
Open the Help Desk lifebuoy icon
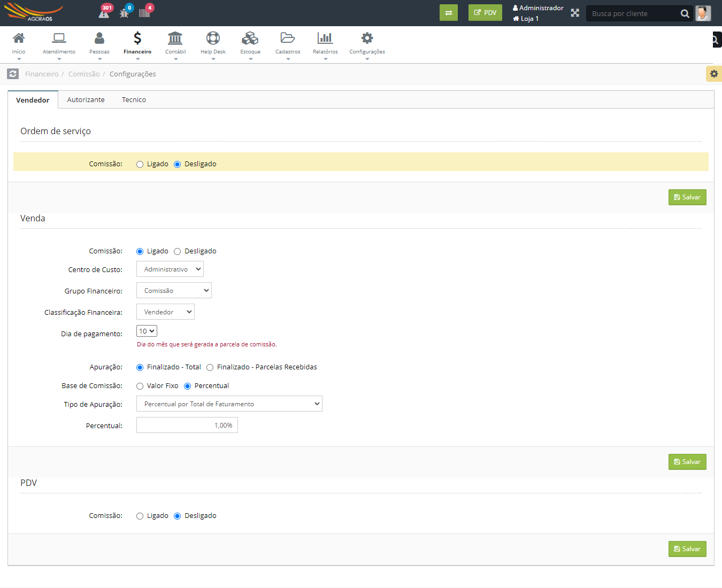[x=213, y=38]
